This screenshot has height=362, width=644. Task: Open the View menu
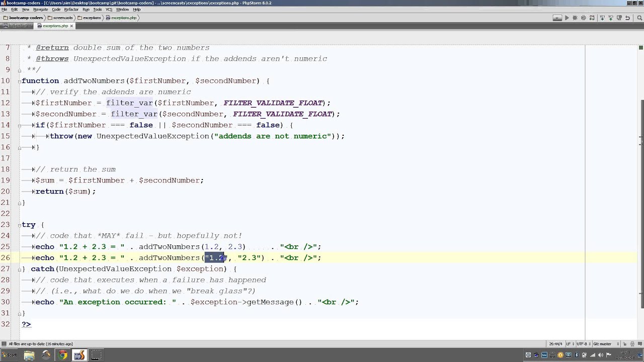click(25, 10)
